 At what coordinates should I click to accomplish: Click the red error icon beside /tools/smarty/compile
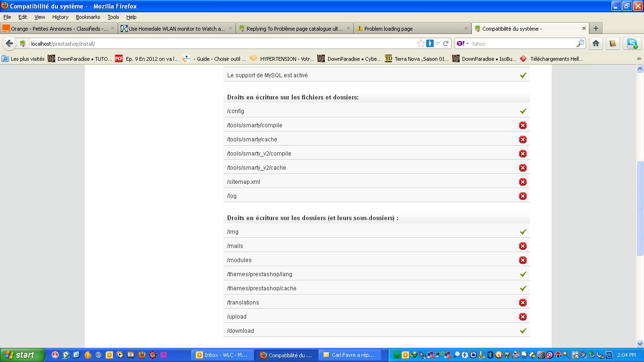[523, 125]
